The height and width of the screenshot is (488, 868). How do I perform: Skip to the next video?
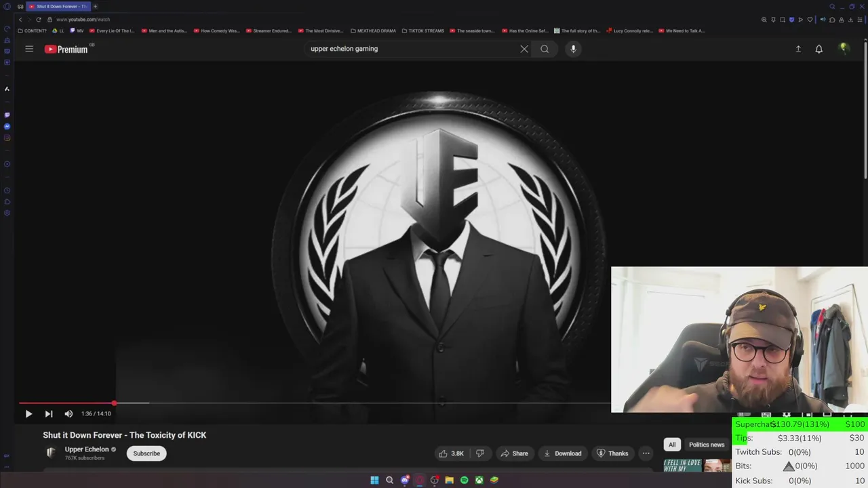pos(49,413)
